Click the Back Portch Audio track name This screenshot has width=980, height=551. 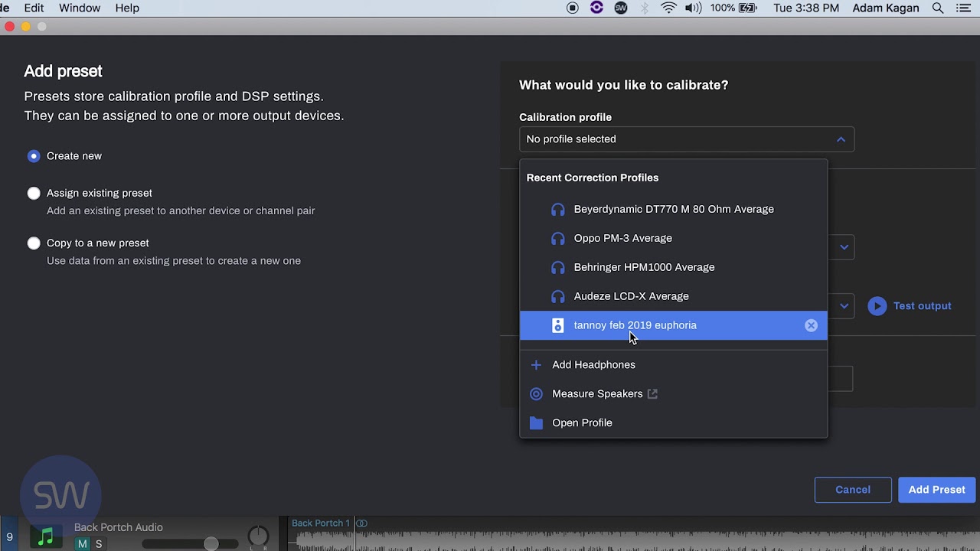coord(119,527)
